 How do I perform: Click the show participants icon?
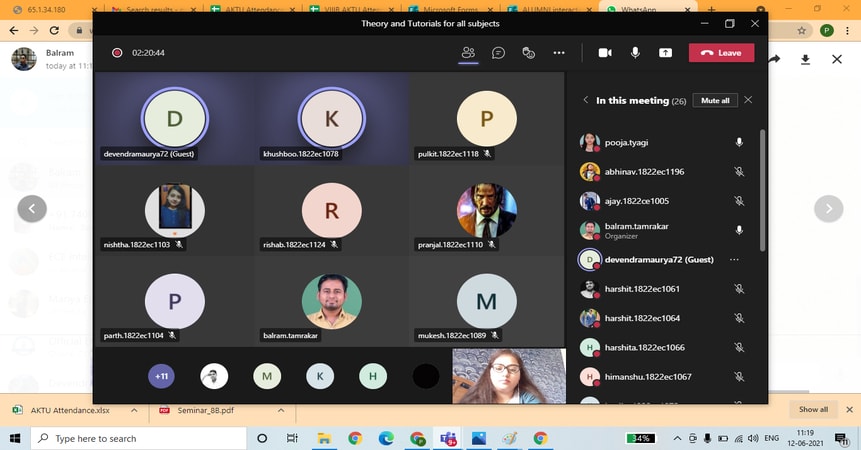[x=468, y=53]
